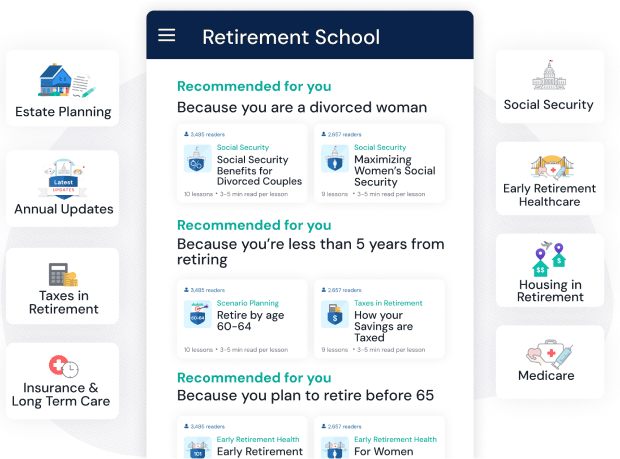Click the Retire by age 60-64 badge icon
620x459 pixels.
[x=195, y=314]
